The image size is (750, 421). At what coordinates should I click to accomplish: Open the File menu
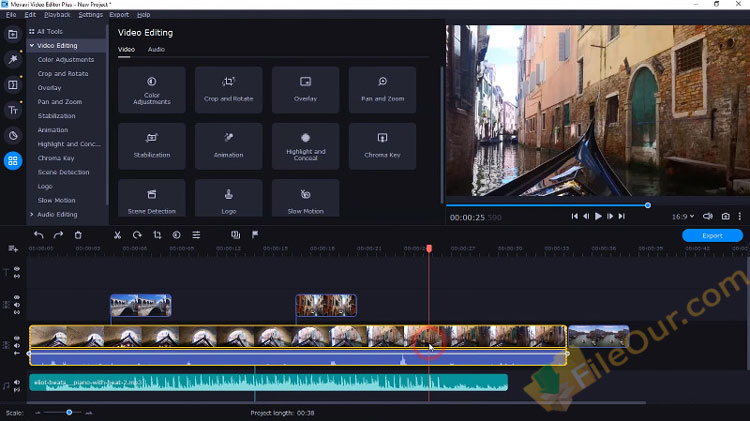(x=11, y=15)
